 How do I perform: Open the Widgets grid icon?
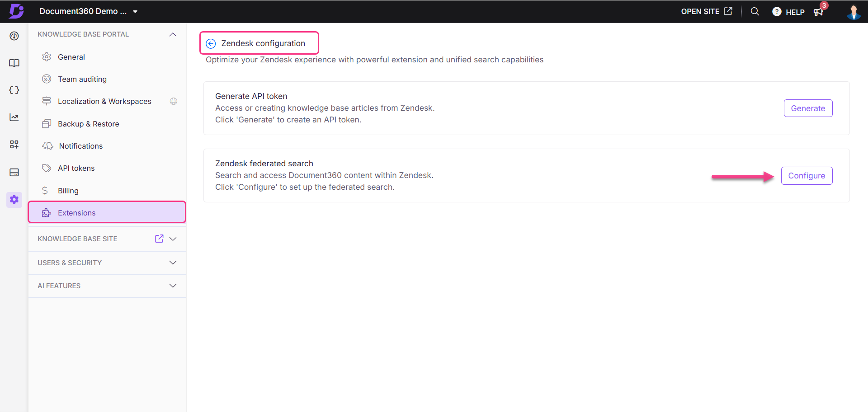tap(14, 145)
